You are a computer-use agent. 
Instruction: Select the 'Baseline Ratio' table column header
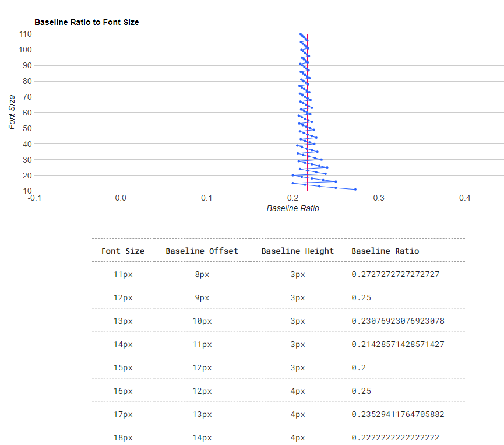pyautogui.click(x=385, y=251)
